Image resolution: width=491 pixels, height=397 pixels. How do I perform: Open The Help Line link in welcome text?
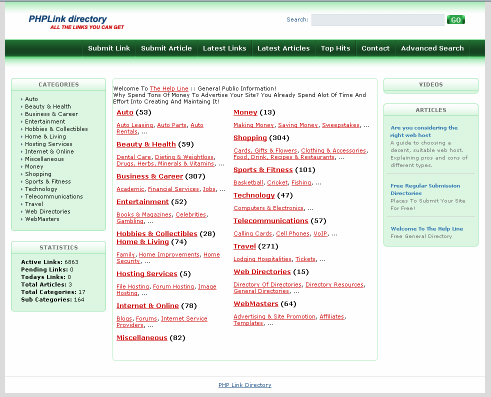[169, 89]
